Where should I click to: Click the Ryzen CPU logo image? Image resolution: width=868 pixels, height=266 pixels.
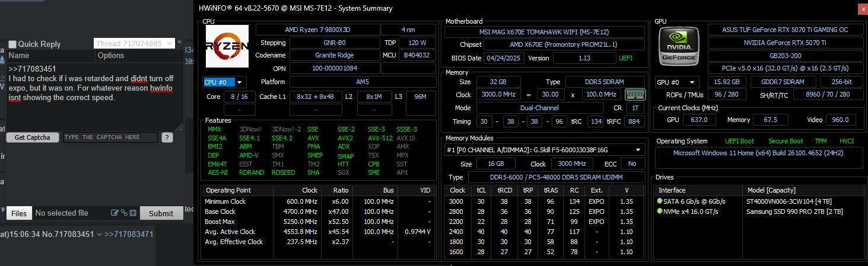pos(227,46)
